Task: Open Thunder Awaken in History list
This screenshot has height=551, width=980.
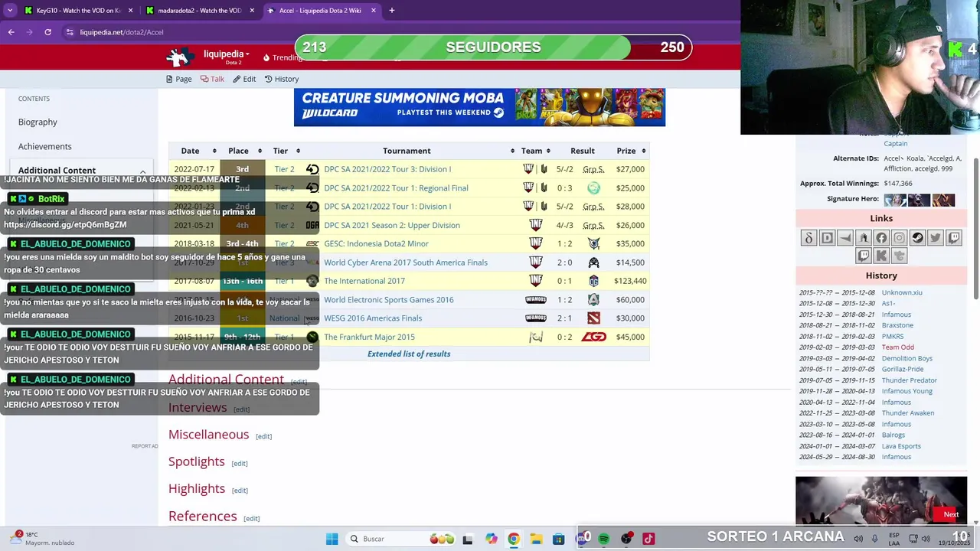Action: coord(908,413)
